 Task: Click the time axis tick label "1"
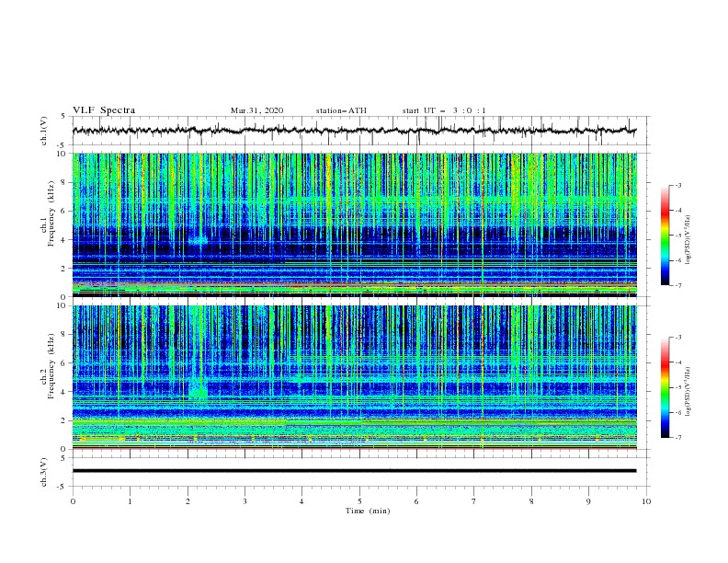pyautogui.click(x=130, y=501)
